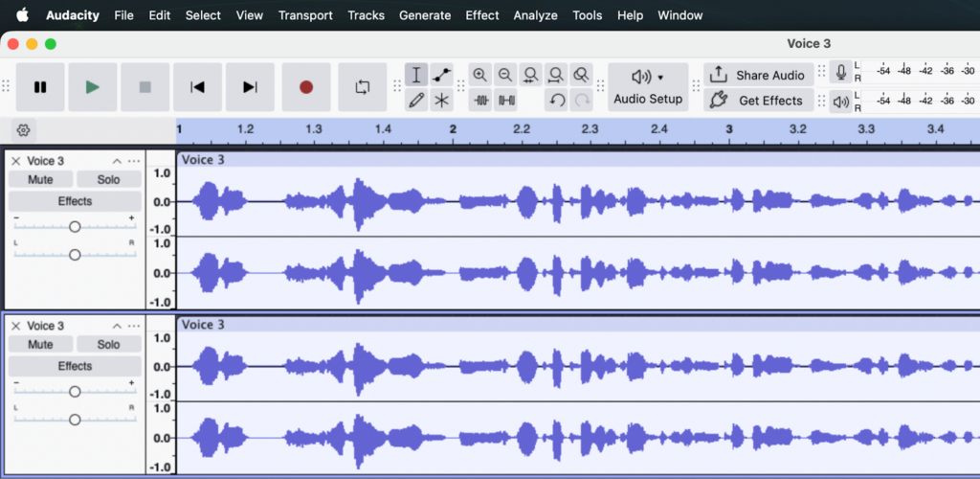This screenshot has width=980, height=479.
Task: Click the Zoom In magnifier icon
Action: click(480, 75)
